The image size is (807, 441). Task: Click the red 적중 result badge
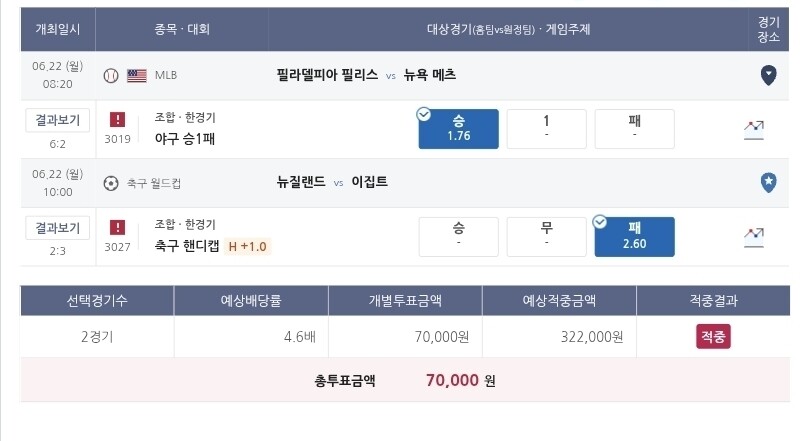pos(713,337)
